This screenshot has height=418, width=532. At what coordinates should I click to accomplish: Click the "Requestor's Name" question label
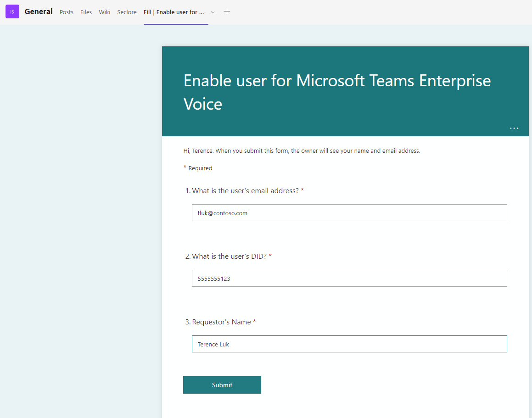click(221, 322)
